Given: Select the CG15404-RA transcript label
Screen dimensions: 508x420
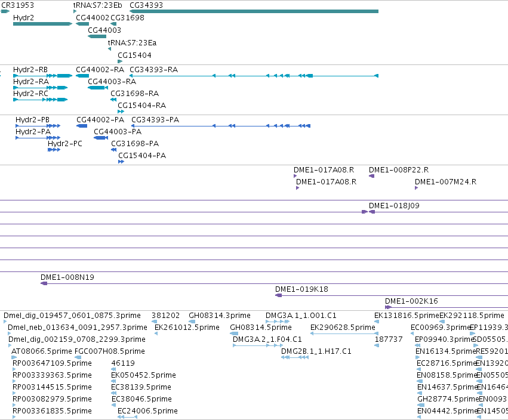Looking at the screenshot, I should [141, 106].
